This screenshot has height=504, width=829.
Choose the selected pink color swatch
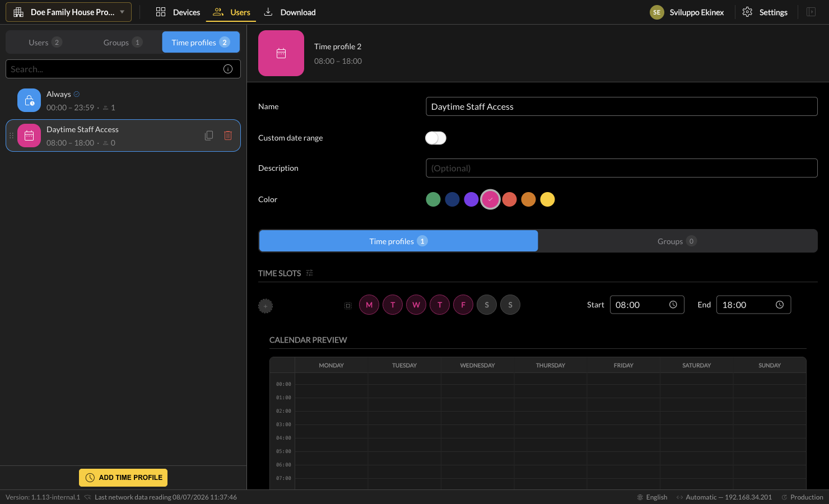[490, 199]
